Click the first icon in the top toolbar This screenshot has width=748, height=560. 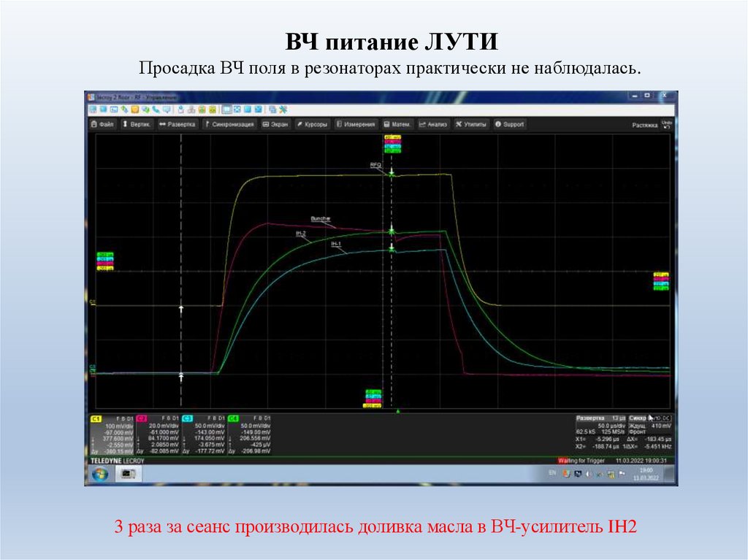93,110
